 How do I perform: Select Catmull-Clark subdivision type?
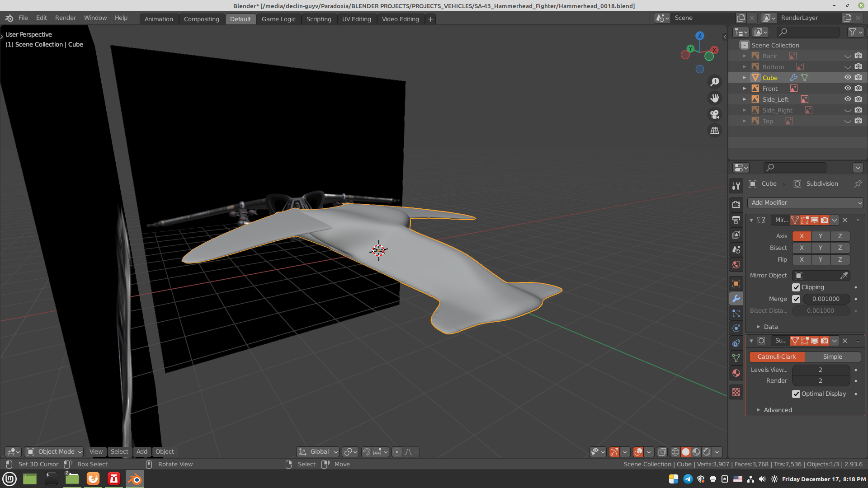777,357
